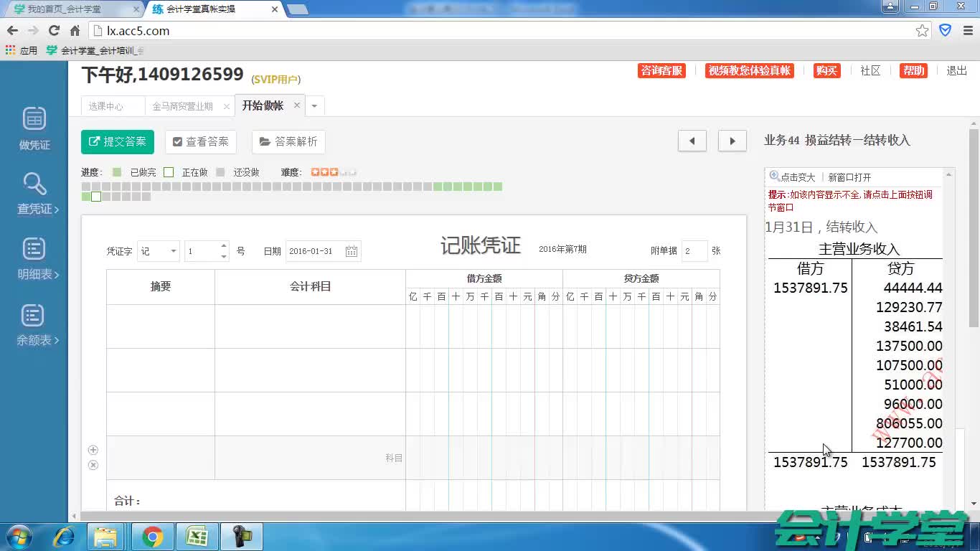The image size is (980, 551).
Task: Switch to the 选课中心 tab
Action: (x=106, y=106)
